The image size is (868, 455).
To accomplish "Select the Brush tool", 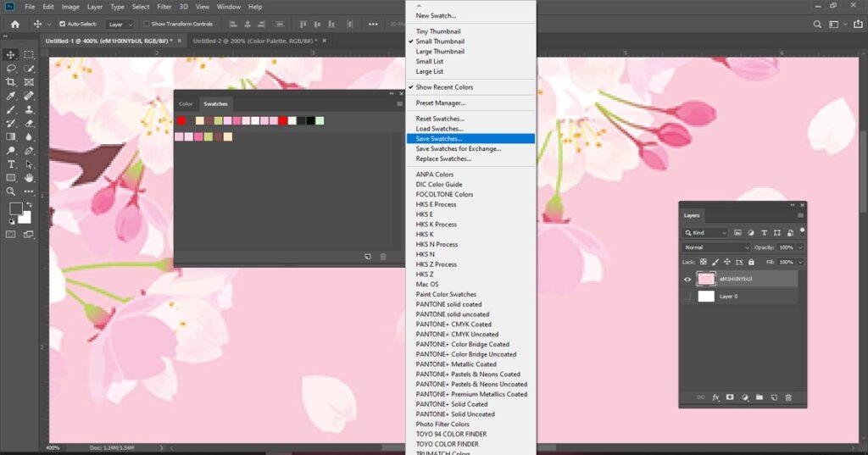I will (10, 109).
